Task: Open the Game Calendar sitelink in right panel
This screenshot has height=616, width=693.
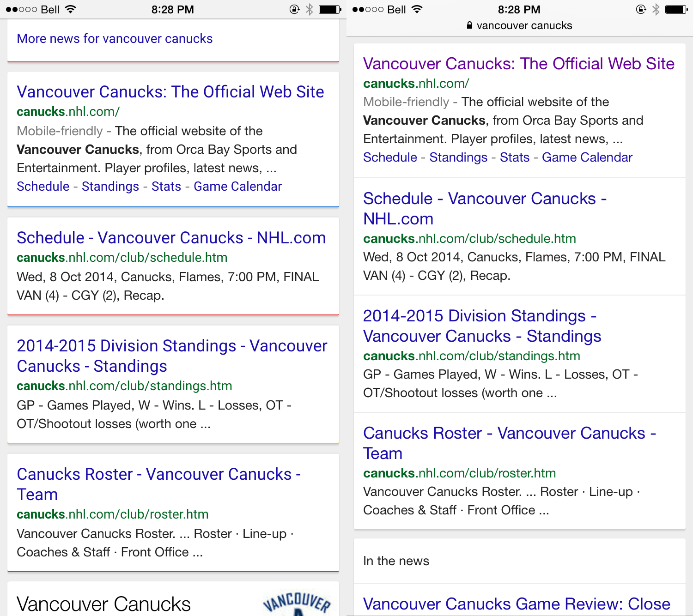Action: pos(587,157)
